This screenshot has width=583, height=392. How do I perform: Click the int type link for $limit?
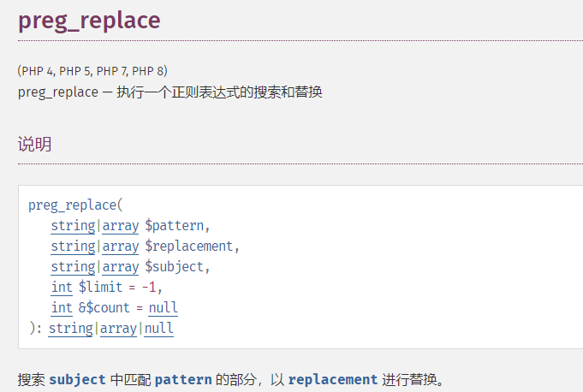point(62,288)
